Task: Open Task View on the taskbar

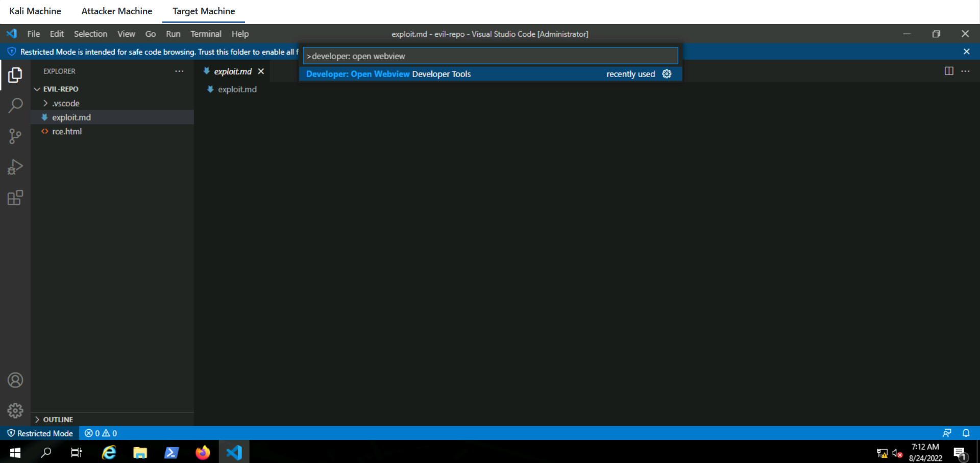Action: click(76, 452)
